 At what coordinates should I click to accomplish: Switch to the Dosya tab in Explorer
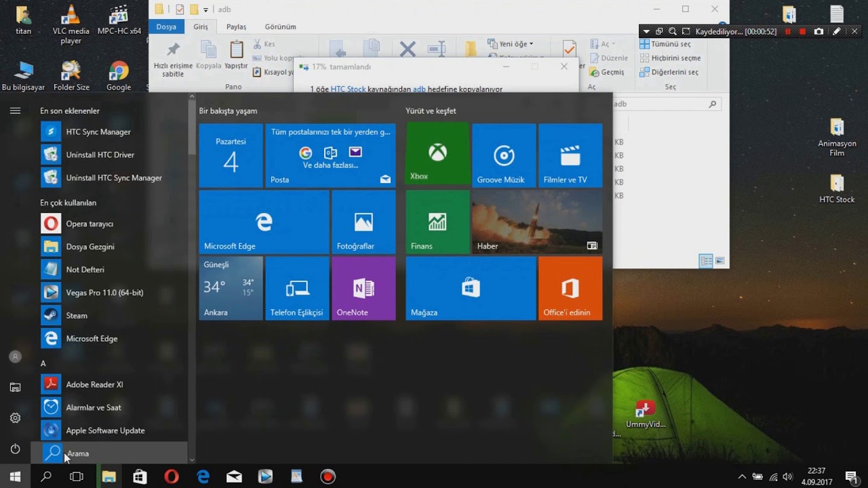pyautogui.click(x=166, y=27)
